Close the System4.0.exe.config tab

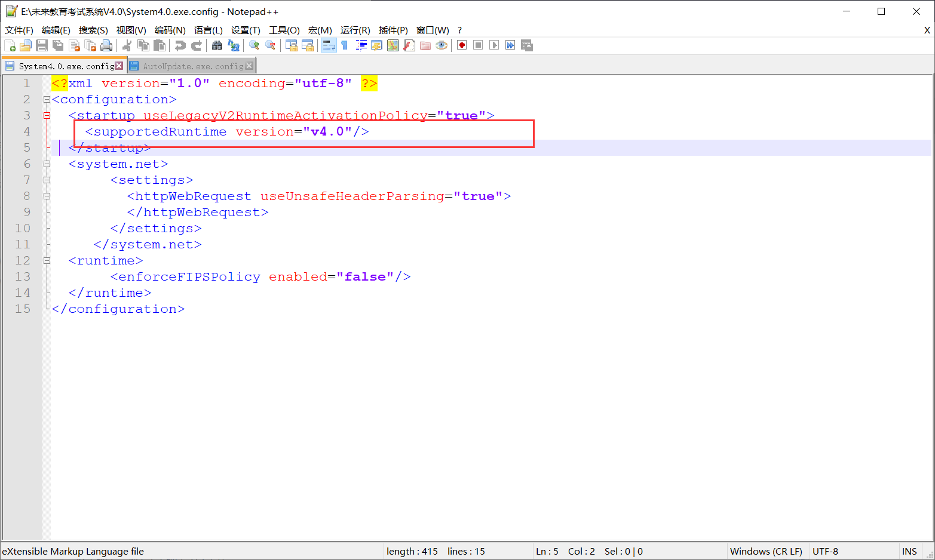119,66
